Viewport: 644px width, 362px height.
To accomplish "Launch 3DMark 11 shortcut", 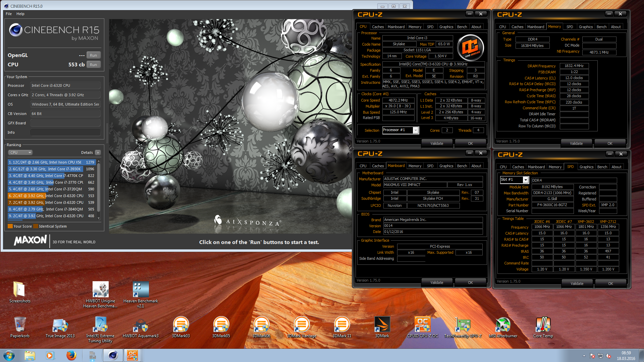I will coord(342,327).
